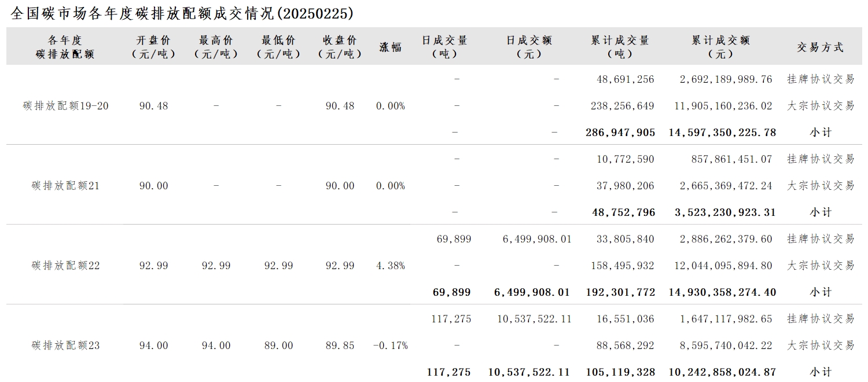Click opening price 90.48 of 碳排放配额19-20
Screen dimensions: 868x382
(x=154, y=106)
